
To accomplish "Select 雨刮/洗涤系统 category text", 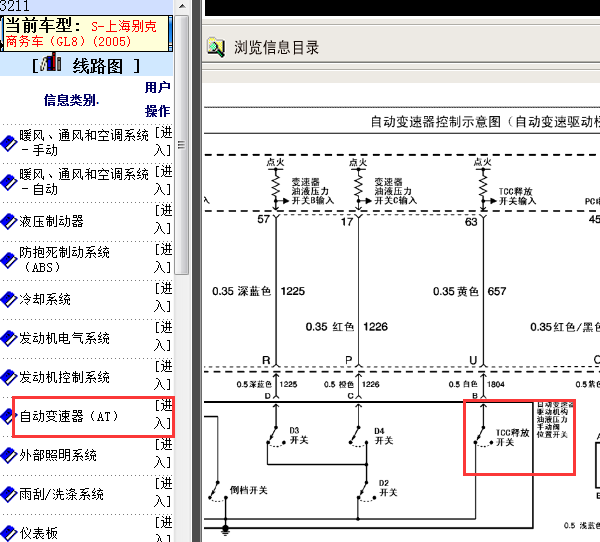I will tap(61, 495).
